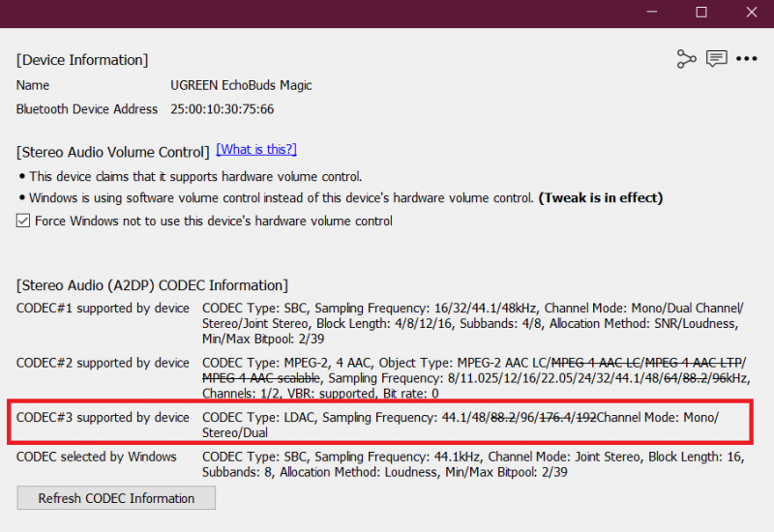Click the '[Stereo Audio Volume Control]' heading
The image size is (774, 532).
pos(113,152)
